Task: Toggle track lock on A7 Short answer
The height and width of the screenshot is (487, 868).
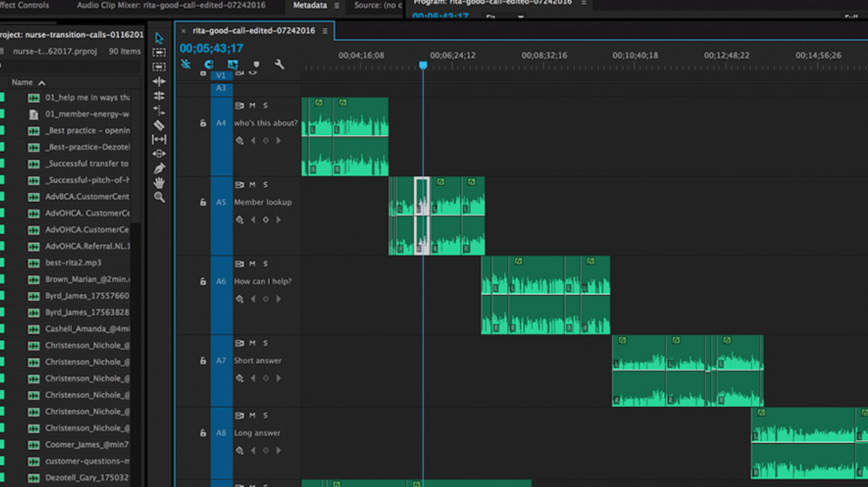Action: point(203,361)
